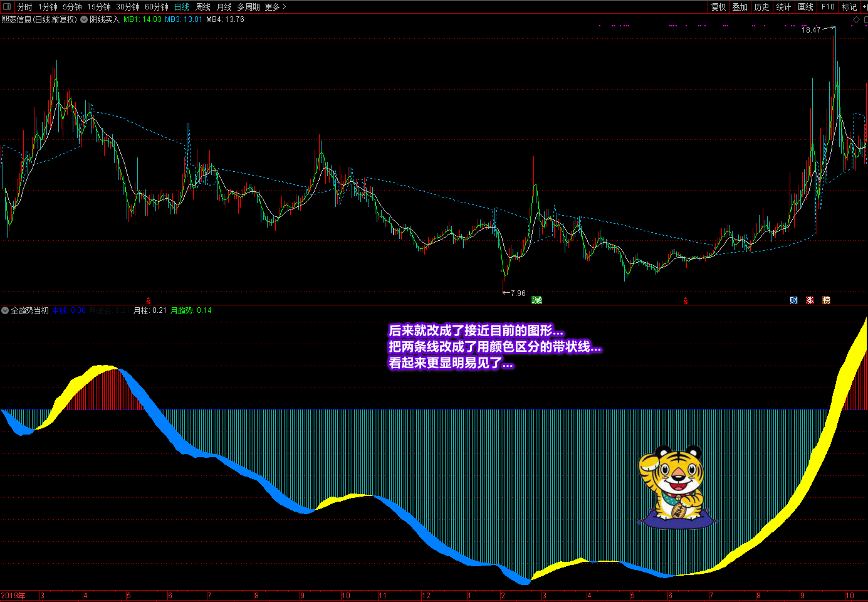
Task: Click the green 减 event marker
Action: (536, 300)
